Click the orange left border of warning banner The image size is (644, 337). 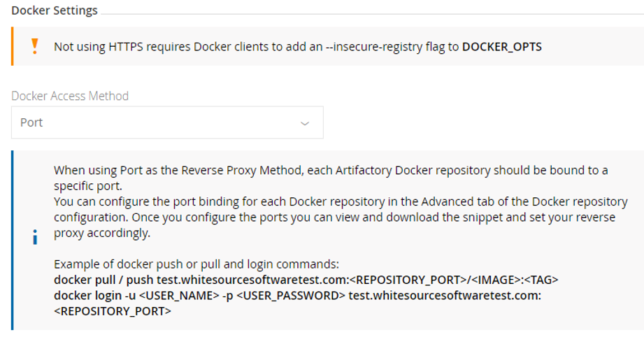[x=12, y=47]
